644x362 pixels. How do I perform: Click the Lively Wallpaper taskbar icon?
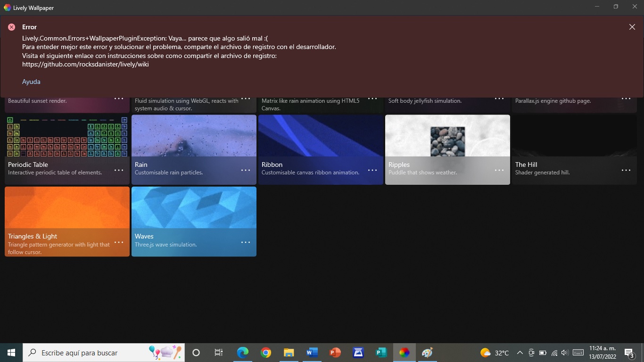tap(404, 353)
